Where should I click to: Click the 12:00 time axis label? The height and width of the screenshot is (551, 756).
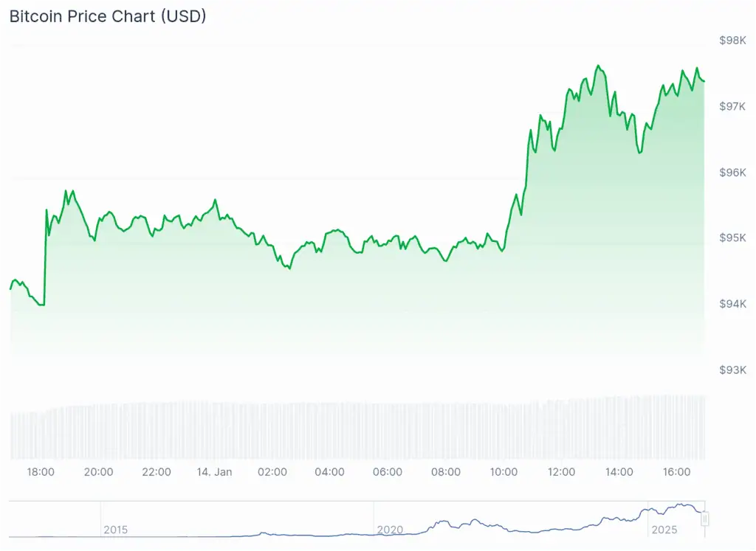pyautogui.click(x=561, y=472)
